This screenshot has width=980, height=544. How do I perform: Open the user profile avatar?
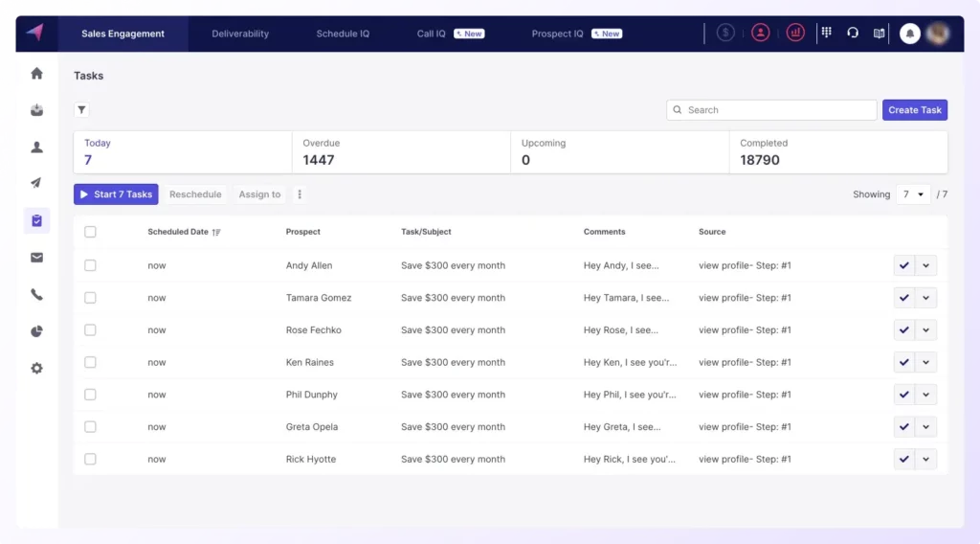pyautogui.click(x=938, y=34)
